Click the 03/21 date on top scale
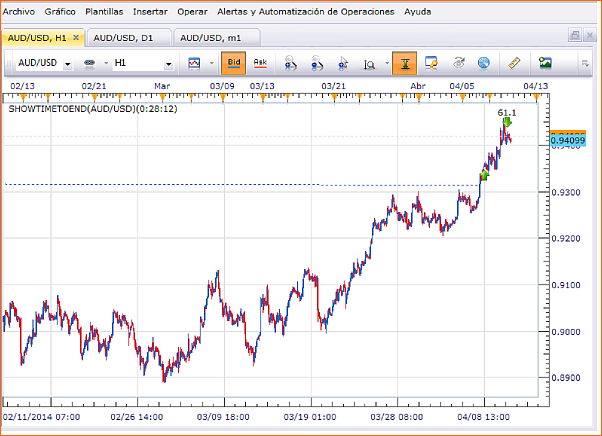The image size is (602, 436). (333, 86)
